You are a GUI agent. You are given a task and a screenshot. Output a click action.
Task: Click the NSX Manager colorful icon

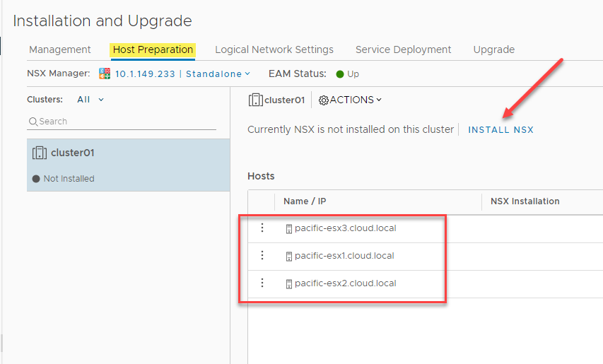point(104,74)
